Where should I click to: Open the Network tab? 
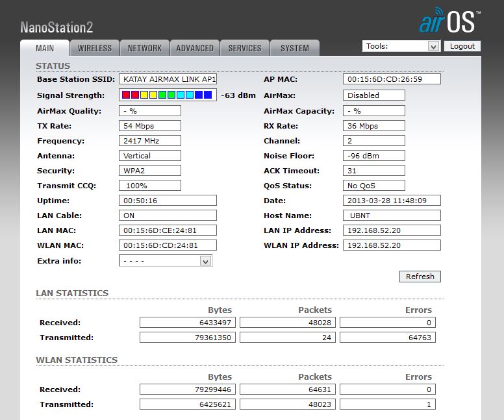point(145,48)
